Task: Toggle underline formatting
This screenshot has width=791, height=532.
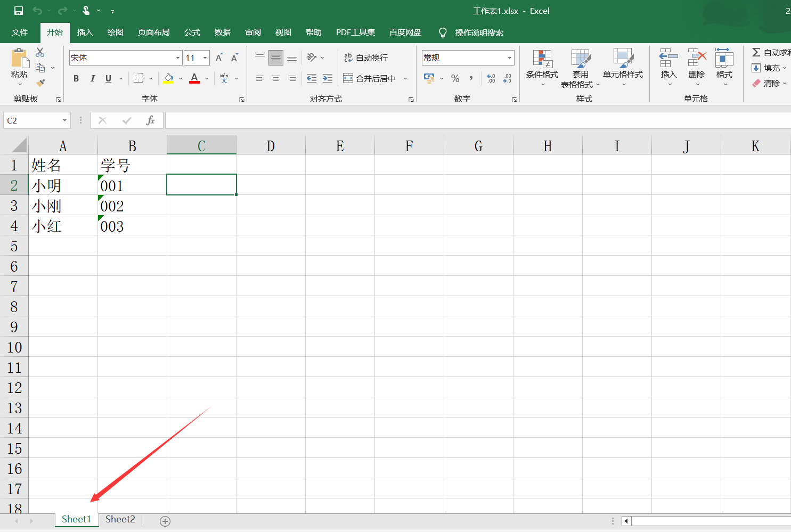Action: (x=108, y=78)
